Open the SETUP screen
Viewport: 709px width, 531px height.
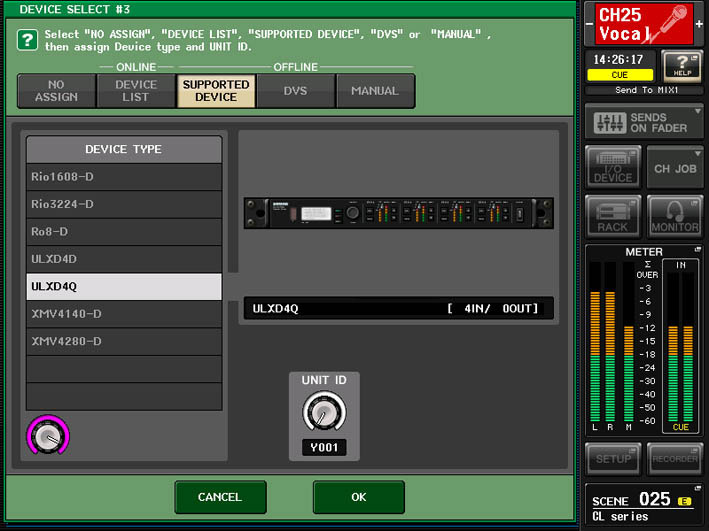coord(613,459)
